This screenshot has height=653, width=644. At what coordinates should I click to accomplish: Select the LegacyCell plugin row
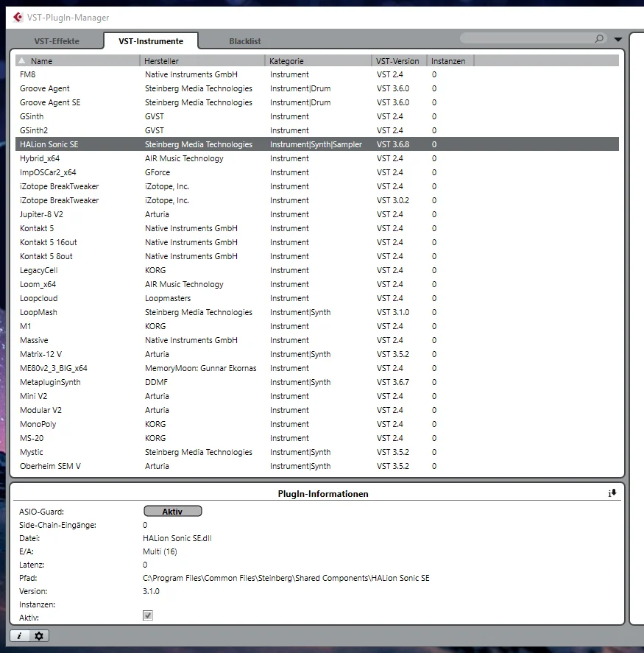[317, 270]
